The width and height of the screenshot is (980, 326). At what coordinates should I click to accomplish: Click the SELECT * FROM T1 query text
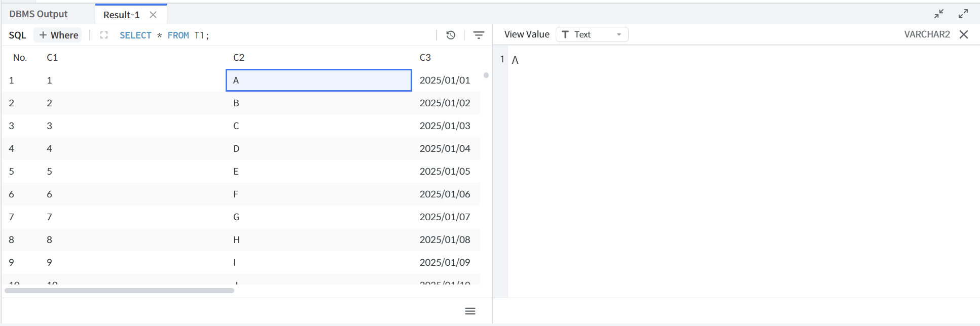click(x=164, y=35)
